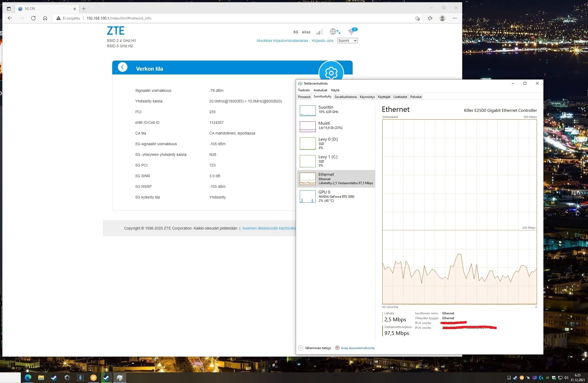Switch to the Prosessit tab
Image resolution: width=588 pixels, height=383 pixels.
click(x=304, y=97)
